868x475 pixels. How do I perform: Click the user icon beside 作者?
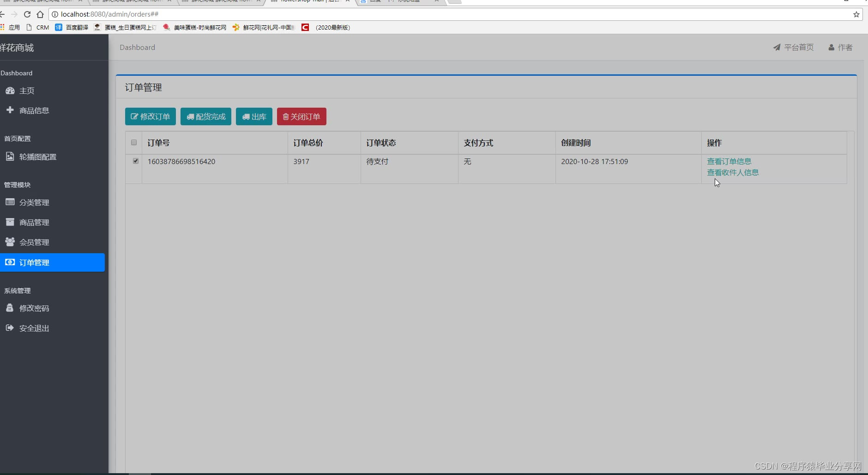point(832,47)
